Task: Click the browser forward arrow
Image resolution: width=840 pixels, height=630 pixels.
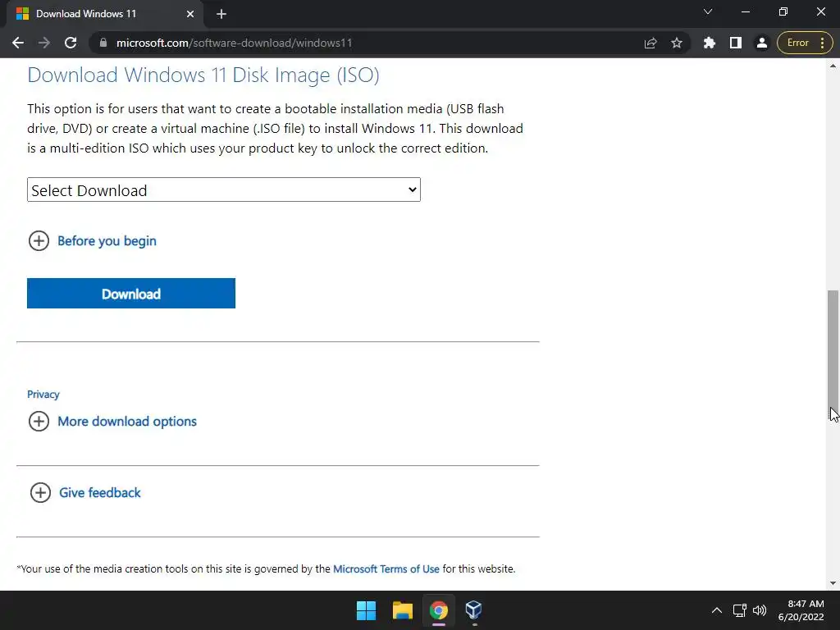Action: (44, 43)
